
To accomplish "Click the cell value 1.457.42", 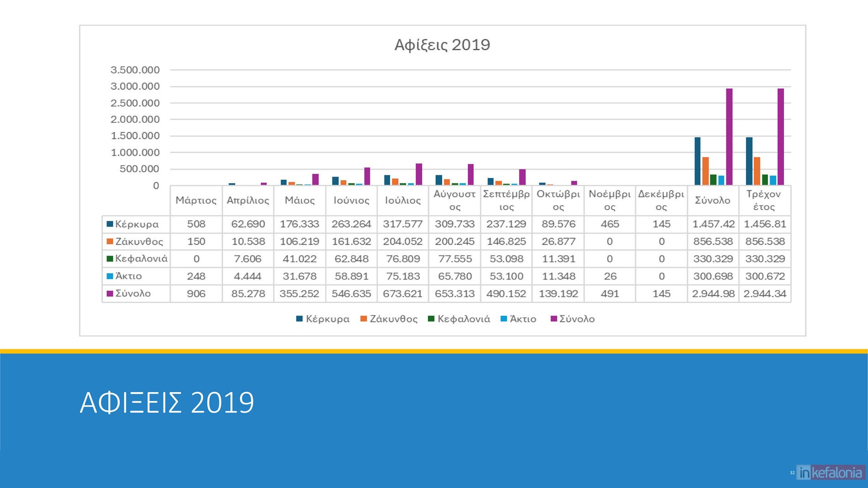I will click(x=713, y=224).
